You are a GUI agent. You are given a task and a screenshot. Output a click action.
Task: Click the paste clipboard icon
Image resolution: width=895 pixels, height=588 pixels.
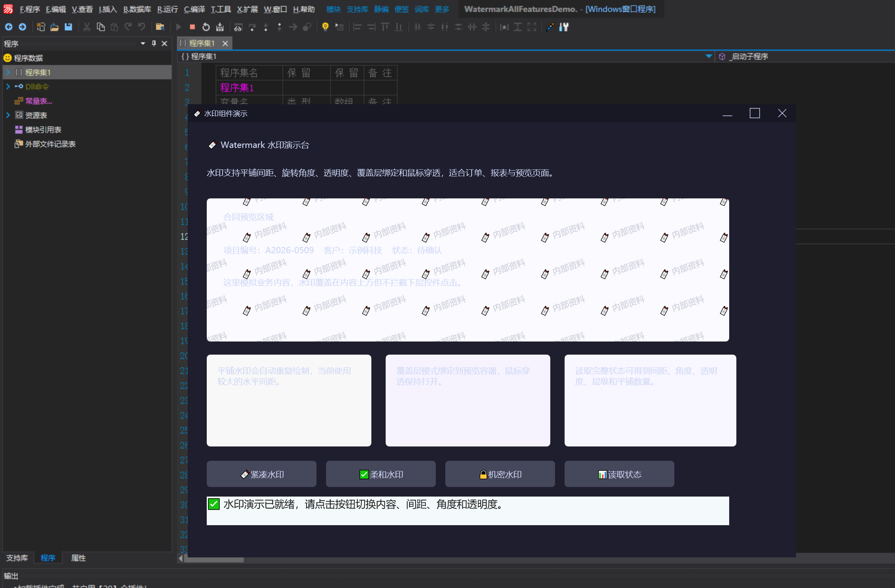pos(115,27)
